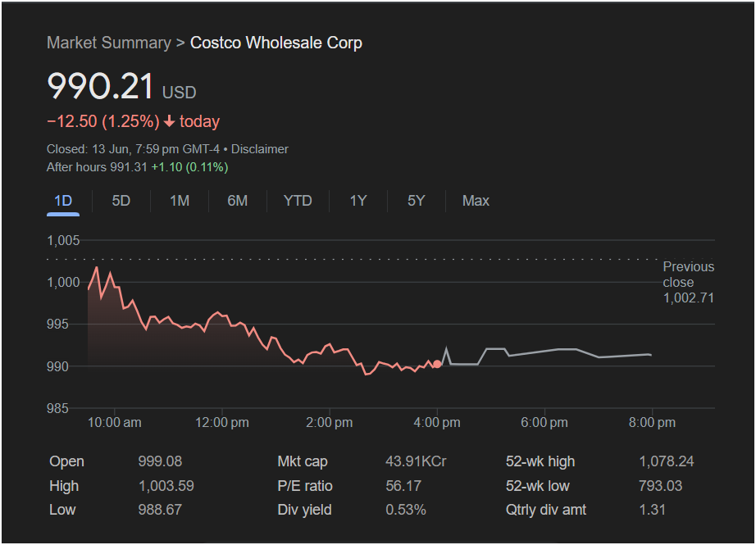The height and width of the screenshot is (545, 756).
Task: Click the Open value 999.08
Action: pyautogui.click(x=160, y=461)
